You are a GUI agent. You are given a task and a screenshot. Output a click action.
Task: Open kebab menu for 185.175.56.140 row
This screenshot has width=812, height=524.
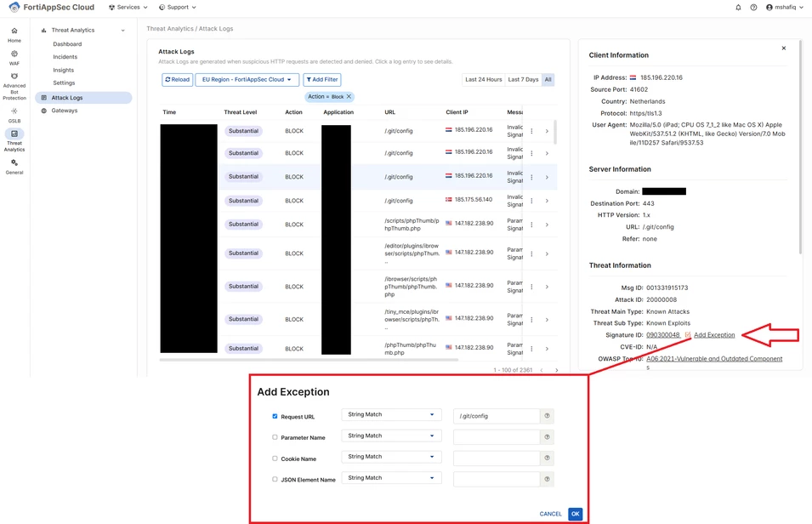[531, 201]
